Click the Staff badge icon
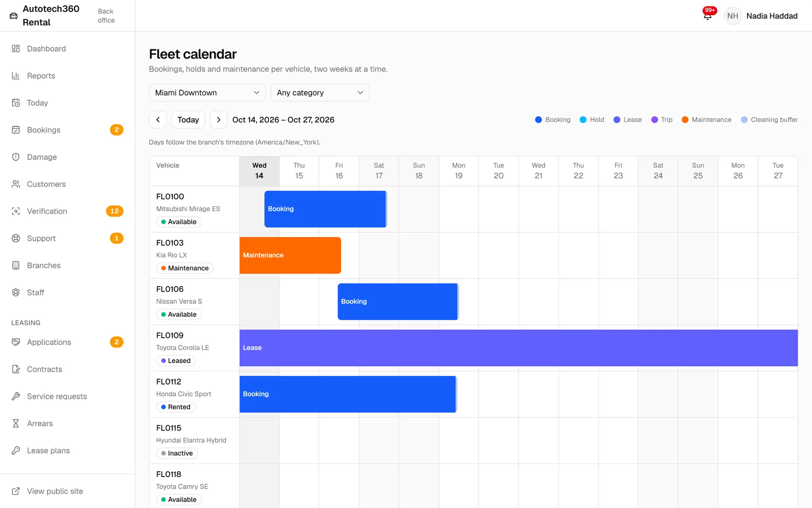The height and width of the screenshot is (508, 812). [16, 293]
